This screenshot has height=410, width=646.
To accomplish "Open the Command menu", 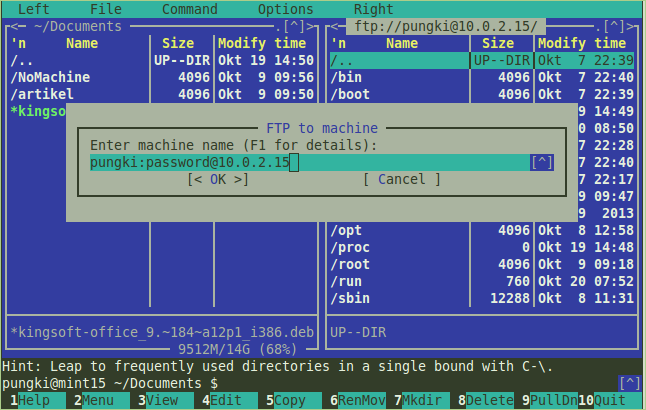I will pos(189,9).
